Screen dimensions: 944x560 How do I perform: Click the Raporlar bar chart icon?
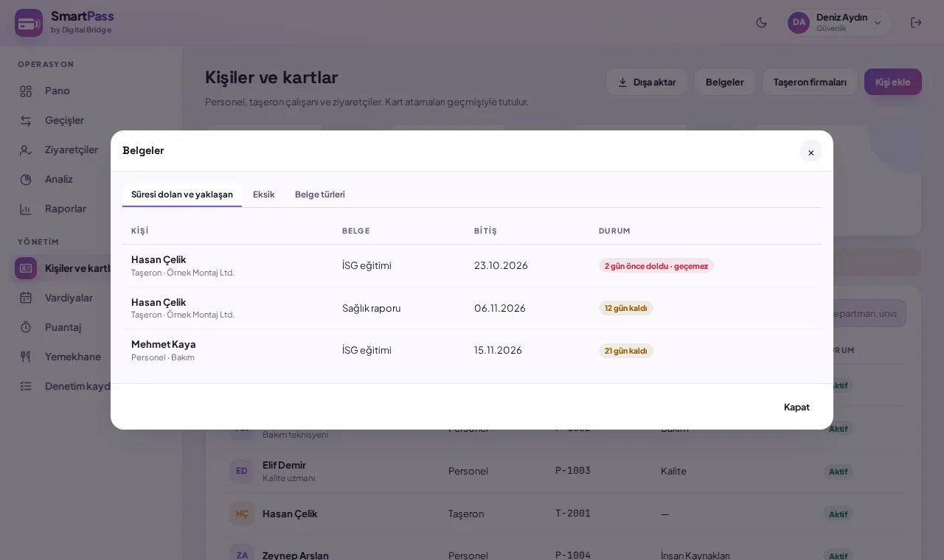point(26,209)
